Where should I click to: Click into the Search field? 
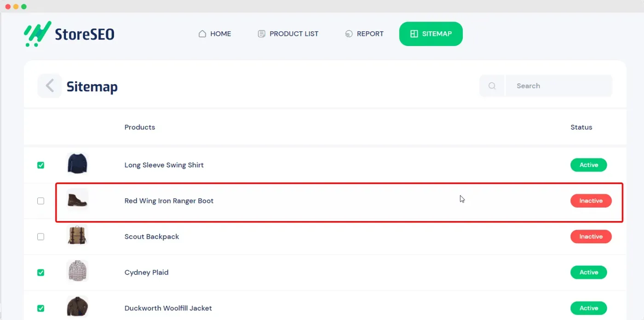point(559,86)
